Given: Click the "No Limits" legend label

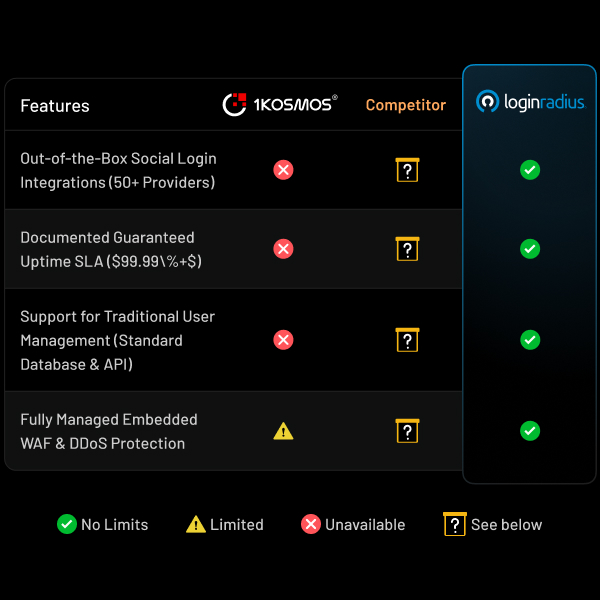Looking at the screenshot, I should point(114,524).
